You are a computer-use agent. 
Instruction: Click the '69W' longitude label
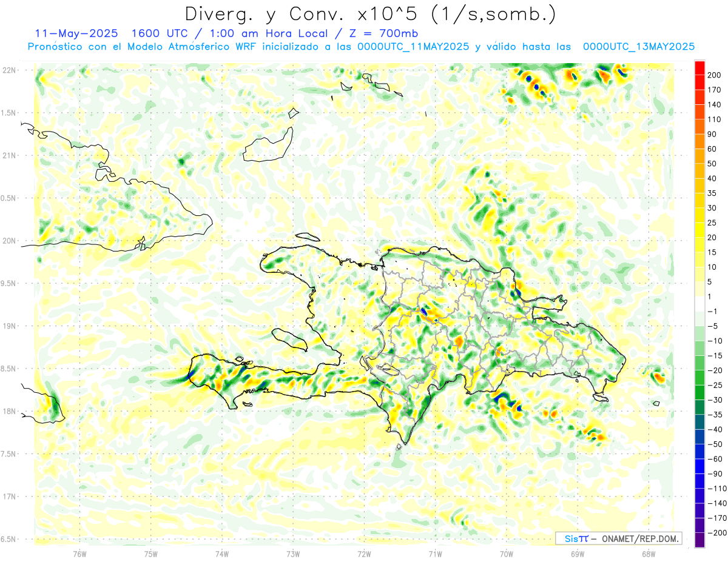[x=578, y=554]
